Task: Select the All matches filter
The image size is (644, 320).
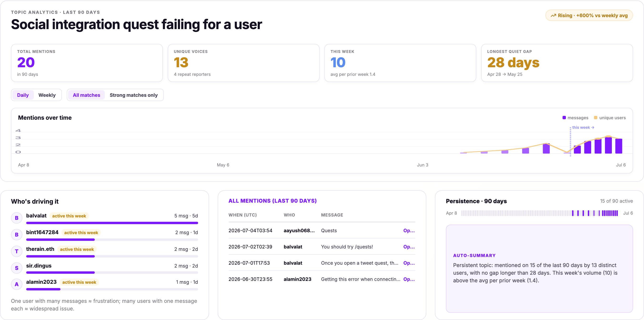Action: 86,95
